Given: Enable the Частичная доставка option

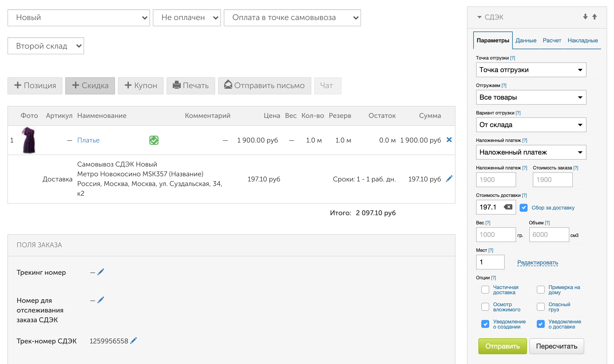Looking at the screenshot, I should click(x=485, y=290).
